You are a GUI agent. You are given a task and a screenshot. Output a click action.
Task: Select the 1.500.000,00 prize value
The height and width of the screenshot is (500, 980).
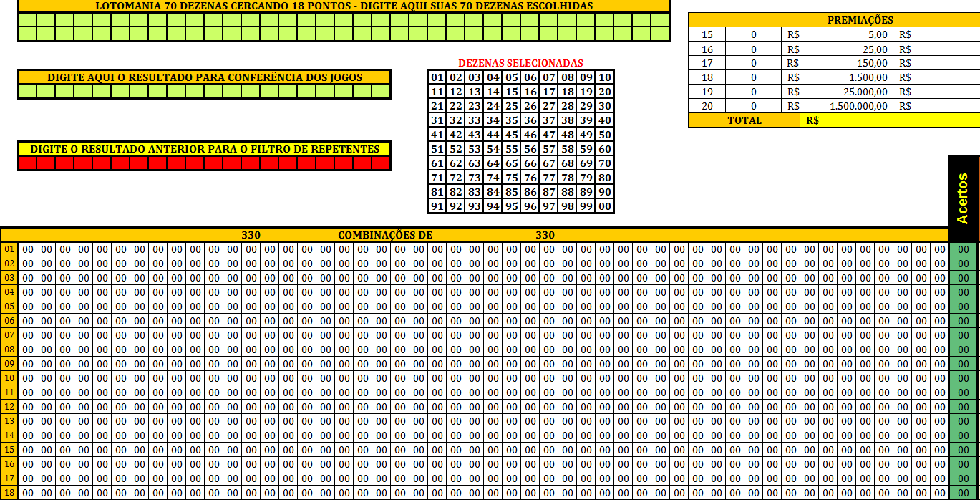(859, 106)
